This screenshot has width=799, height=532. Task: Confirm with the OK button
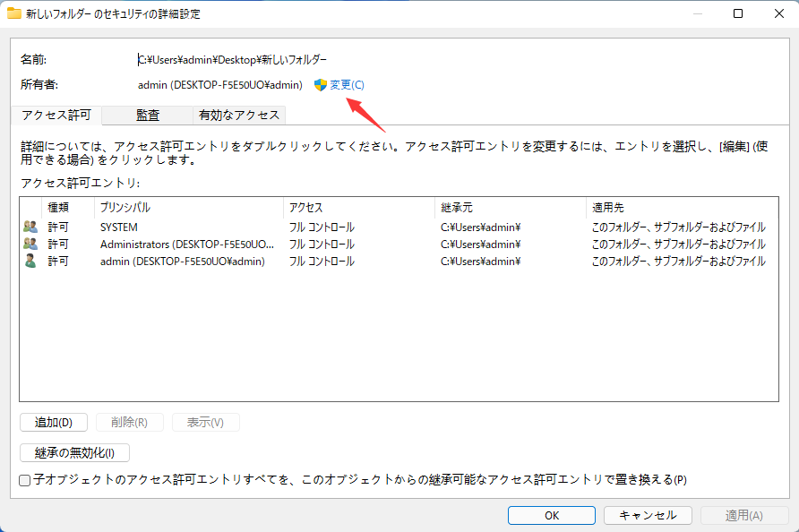[551, 515]
